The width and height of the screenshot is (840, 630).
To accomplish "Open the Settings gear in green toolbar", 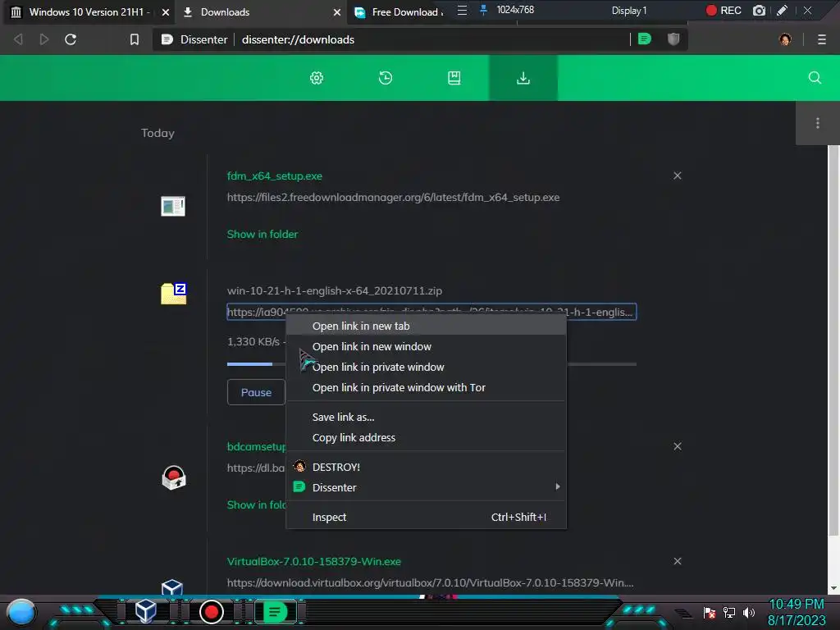I will (x=317, y=78).
